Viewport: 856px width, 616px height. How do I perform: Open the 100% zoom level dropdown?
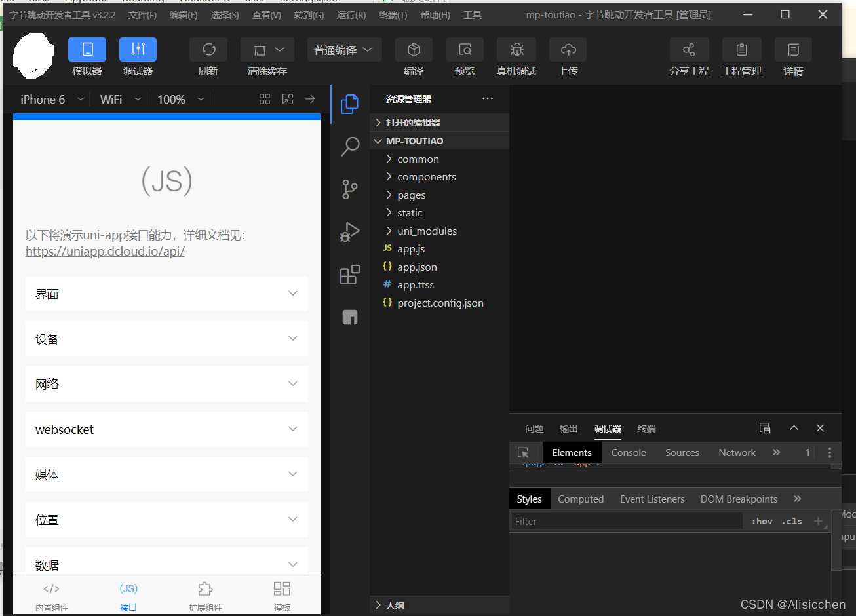coord(181,99)
